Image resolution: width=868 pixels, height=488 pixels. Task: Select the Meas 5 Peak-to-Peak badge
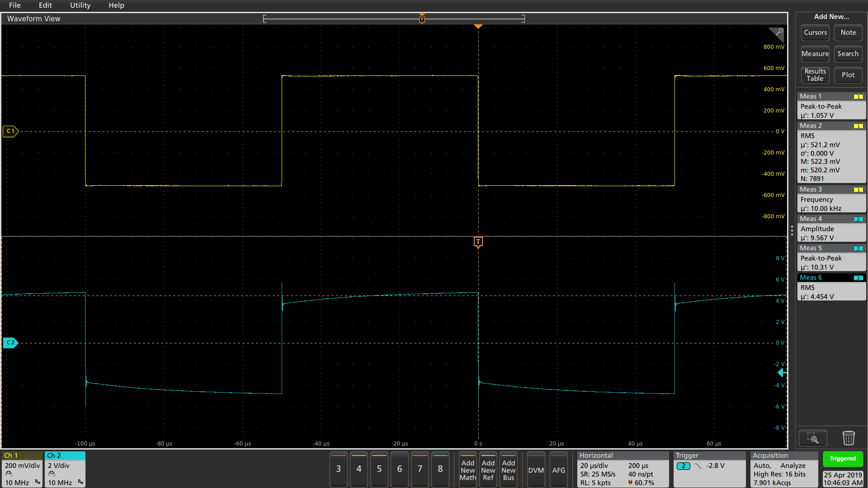831,258
